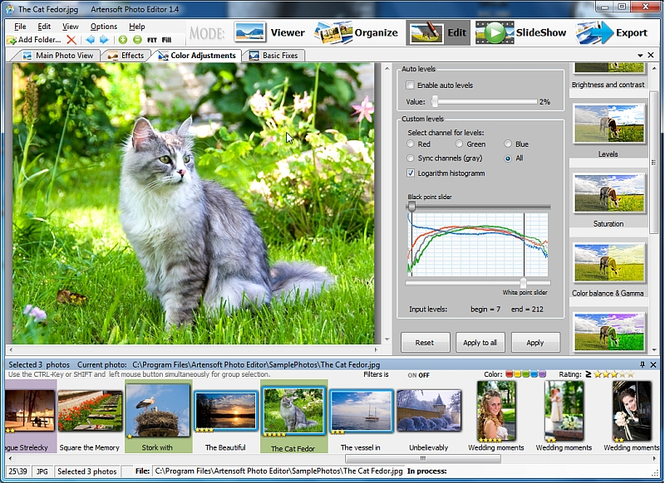Click the Apply to all button
The height and width of the screenshot is (483, 665).
coord(480,343)
